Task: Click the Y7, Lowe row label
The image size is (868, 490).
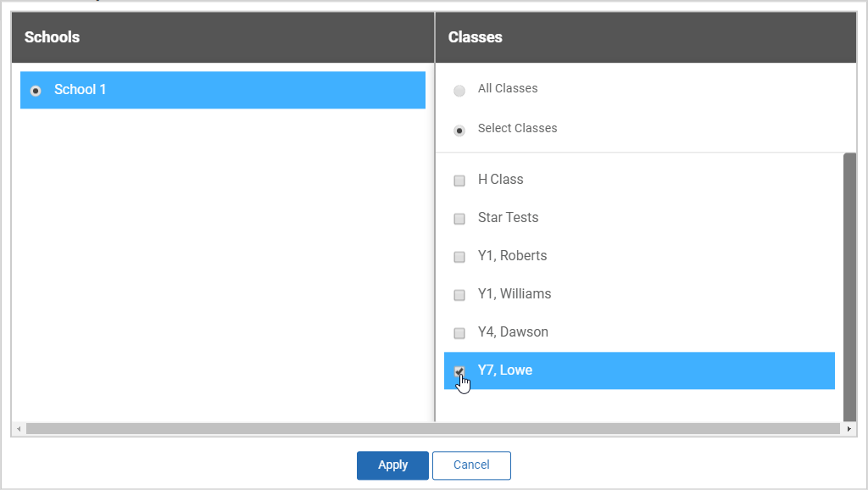Action: (505, 370)
